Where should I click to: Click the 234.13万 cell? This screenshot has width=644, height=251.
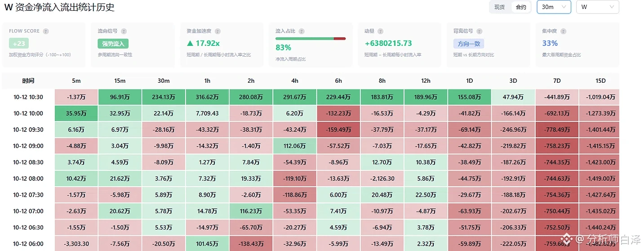point(164,97)
